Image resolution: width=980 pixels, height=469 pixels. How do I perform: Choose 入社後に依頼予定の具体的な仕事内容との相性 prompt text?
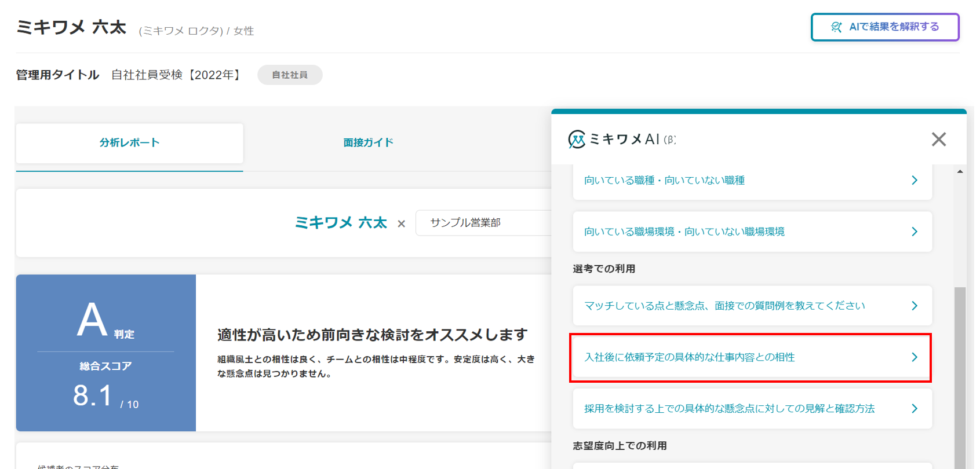(689, 357)
